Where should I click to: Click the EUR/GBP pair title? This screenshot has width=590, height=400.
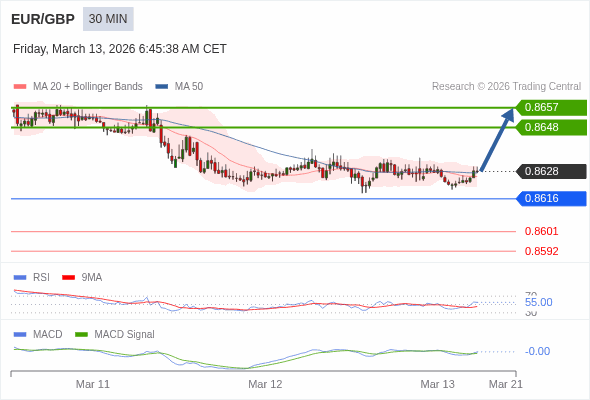click(x=43, y=19)
